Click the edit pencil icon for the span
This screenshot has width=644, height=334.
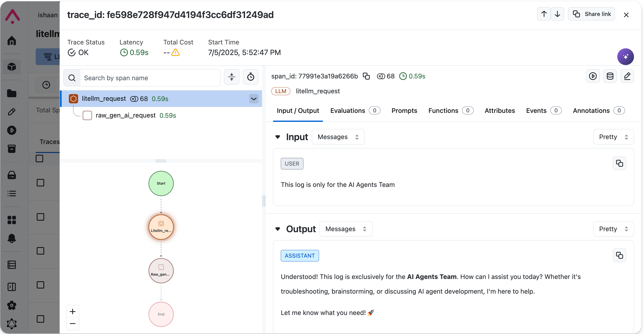pos(627,76)
